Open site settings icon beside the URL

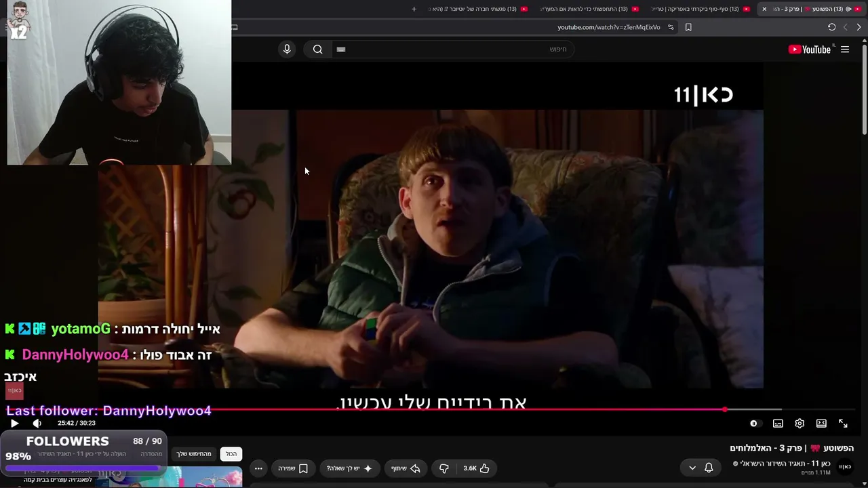pos(671,27)
